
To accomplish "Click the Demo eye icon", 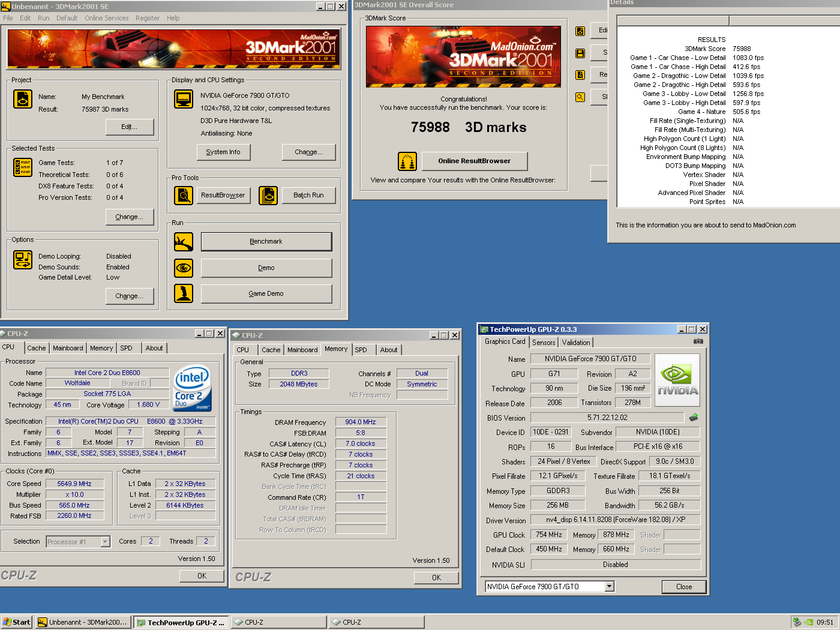I will pyautogui.click(x=184, y=268).
